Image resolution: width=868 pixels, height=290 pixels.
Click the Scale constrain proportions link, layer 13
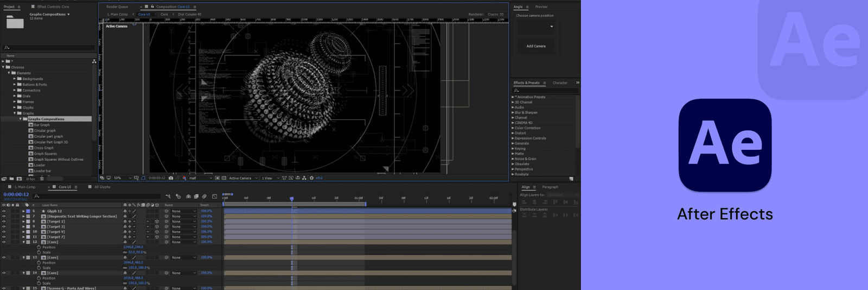125,268
